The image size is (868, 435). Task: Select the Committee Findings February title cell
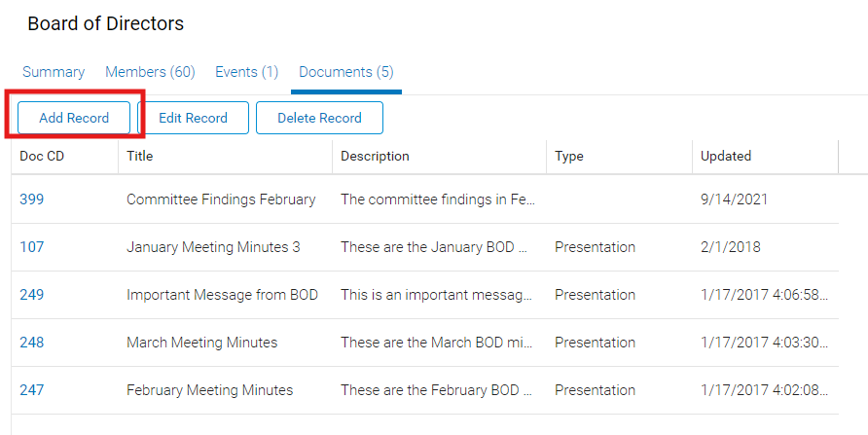[x=221, y=199]
